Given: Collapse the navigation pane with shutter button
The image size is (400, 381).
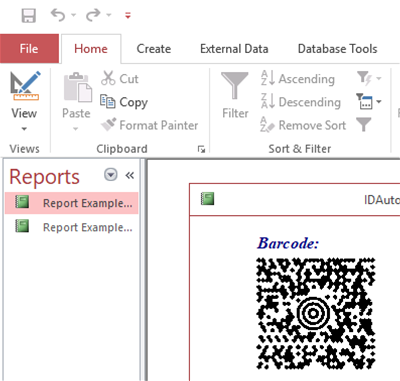Looking at the screenshot, I should point(129,175).
